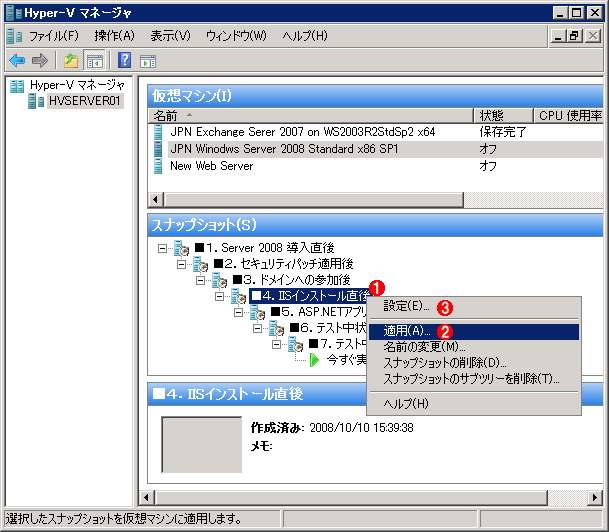609x532 pixels.
Task: Click the New Web Server VM icon
Action: coord(158,166)
